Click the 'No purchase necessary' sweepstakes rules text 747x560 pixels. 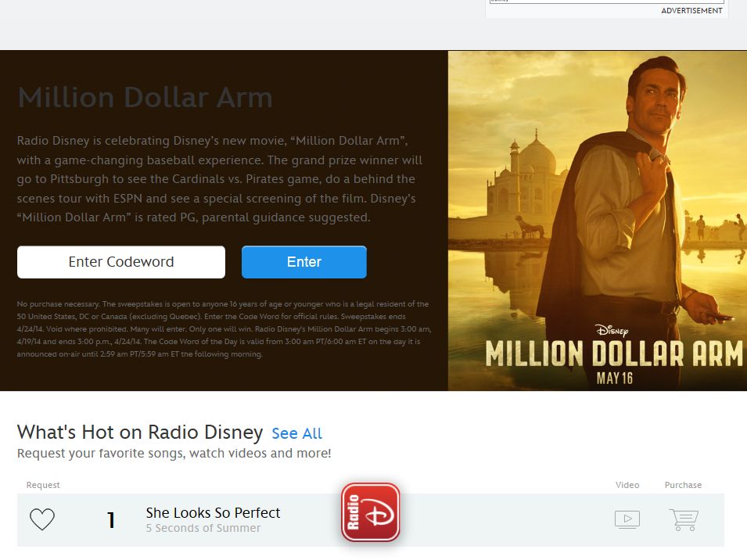point(224,329)
